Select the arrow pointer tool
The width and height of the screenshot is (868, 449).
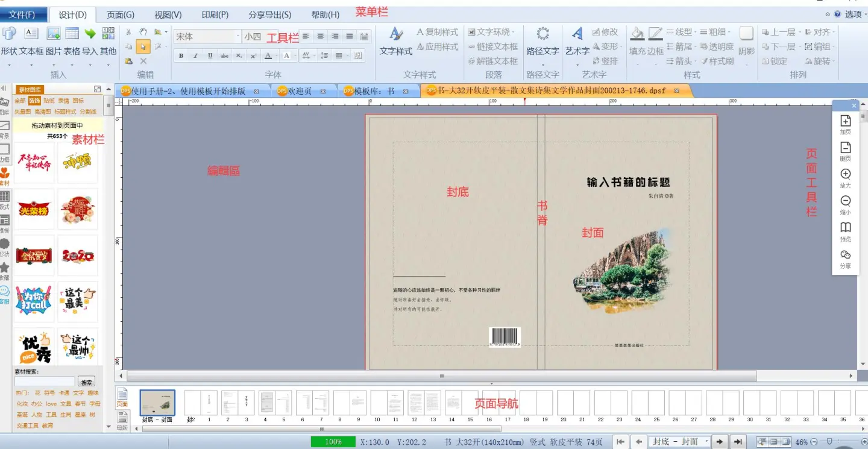click(x=143, y=46)
